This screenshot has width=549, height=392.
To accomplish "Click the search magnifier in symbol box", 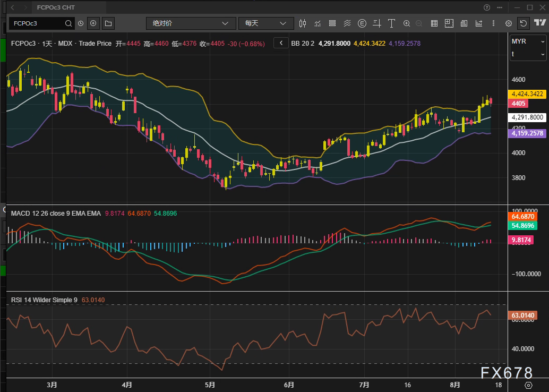I will [68, 23].
